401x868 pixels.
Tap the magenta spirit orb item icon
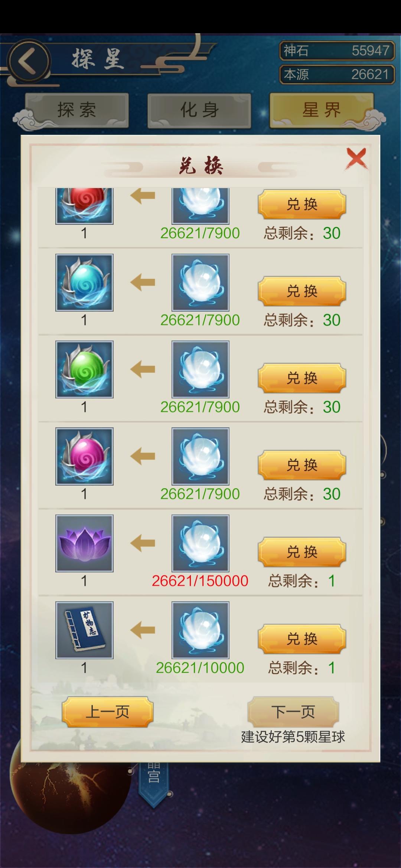84,456
